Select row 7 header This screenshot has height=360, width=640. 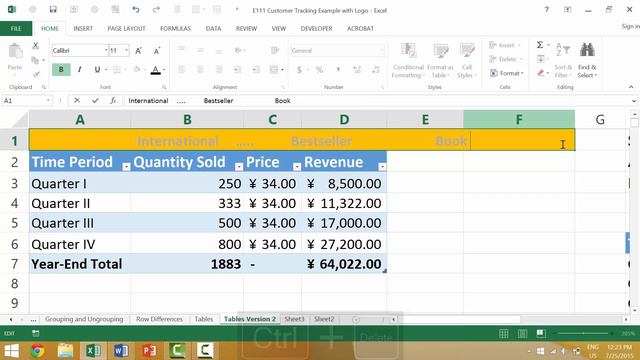click(x=14, y=264)
